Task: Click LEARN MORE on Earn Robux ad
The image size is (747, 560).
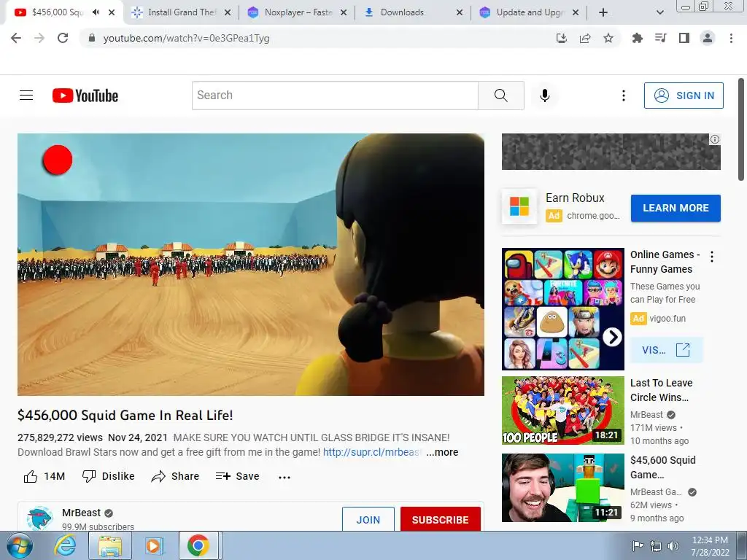Action: 676,208
